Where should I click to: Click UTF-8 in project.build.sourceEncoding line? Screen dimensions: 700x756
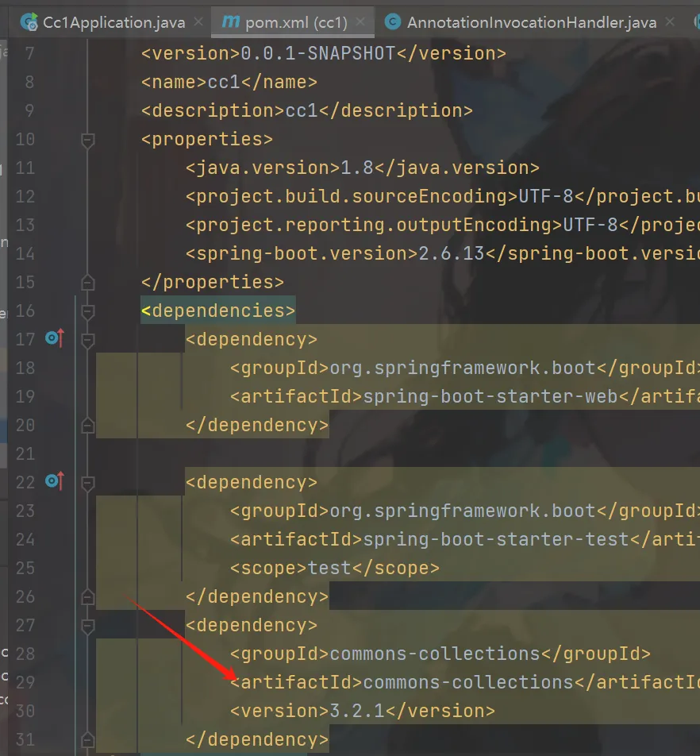pos(546,196)
